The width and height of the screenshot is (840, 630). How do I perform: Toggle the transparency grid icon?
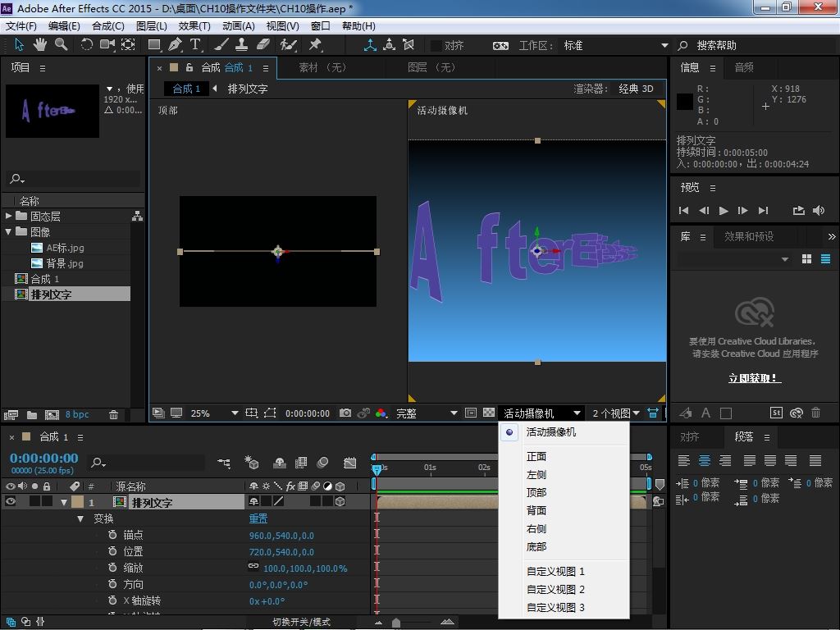pos(489,413)
